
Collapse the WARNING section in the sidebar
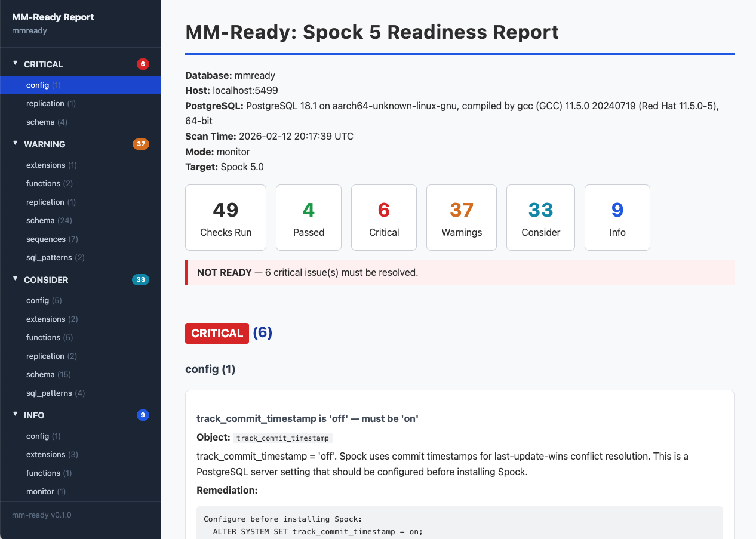[x=15, y=144]
